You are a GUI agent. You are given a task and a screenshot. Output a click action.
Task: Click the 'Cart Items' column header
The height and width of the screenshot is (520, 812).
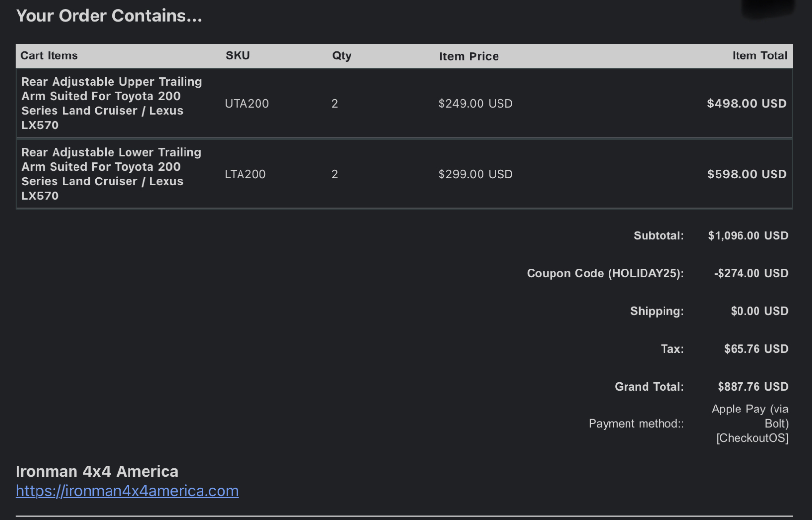[49, 55]
